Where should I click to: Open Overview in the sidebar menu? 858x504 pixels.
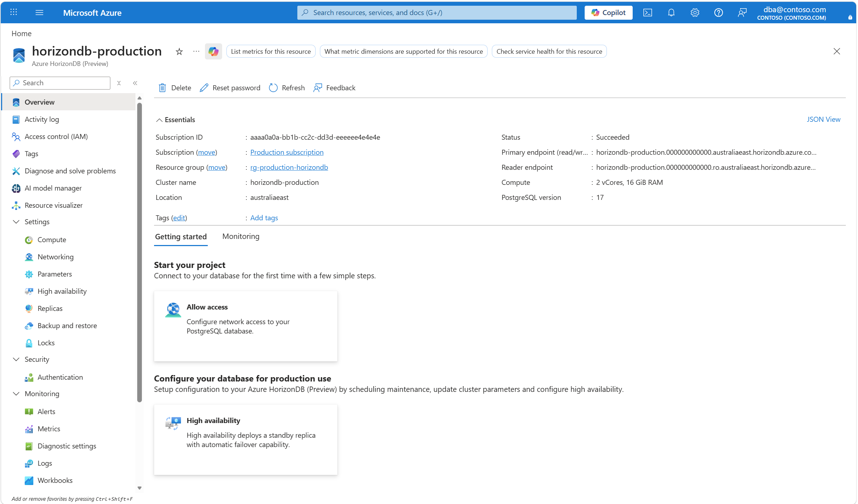69,102
